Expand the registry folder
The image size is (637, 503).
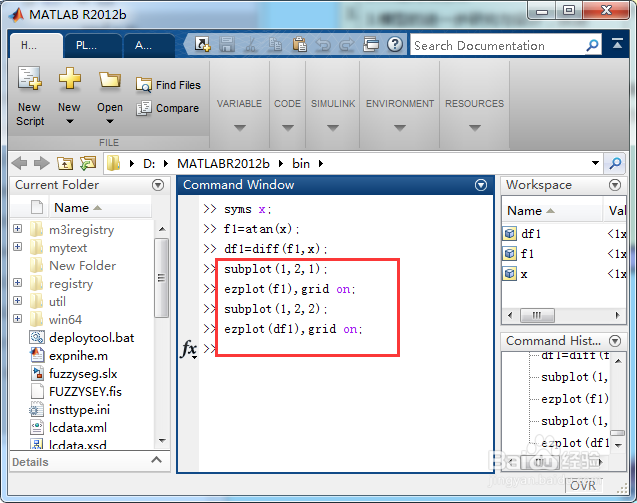(17, 282)
